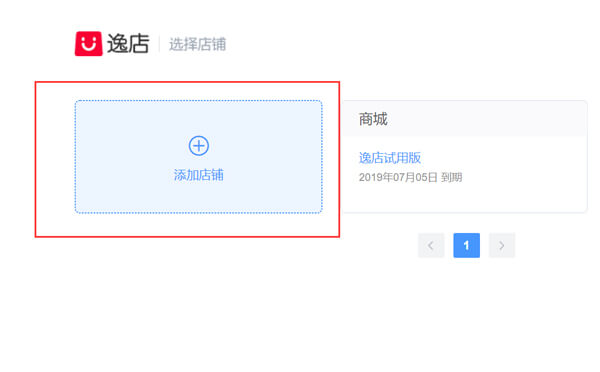600x372 pixels.
Task: Go to next page using right chevron
Action: pos(502,245)
